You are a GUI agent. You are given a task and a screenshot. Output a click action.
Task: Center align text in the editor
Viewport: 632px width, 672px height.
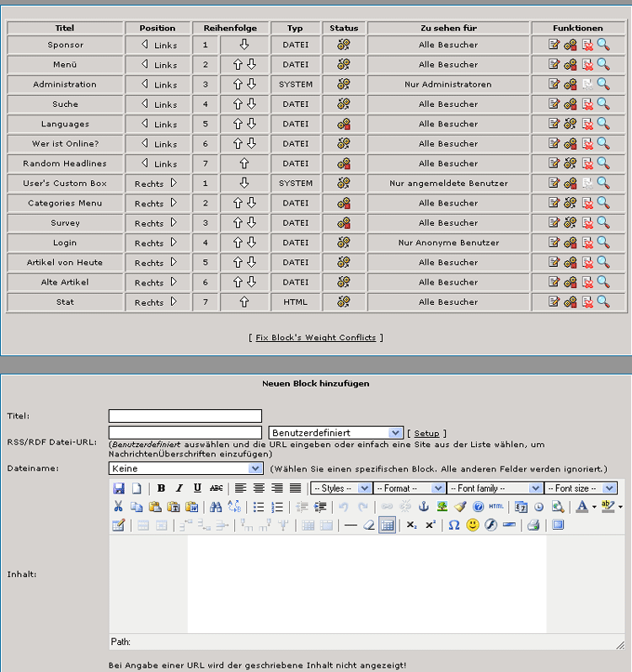pos(259,488)
